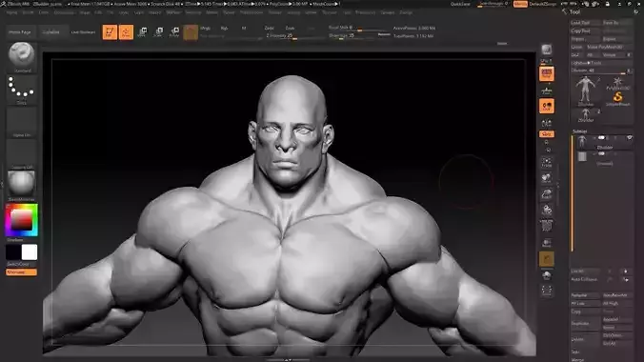Select the Zsub mode button
This screenshot has width=644, height=362.
point(290,29)
